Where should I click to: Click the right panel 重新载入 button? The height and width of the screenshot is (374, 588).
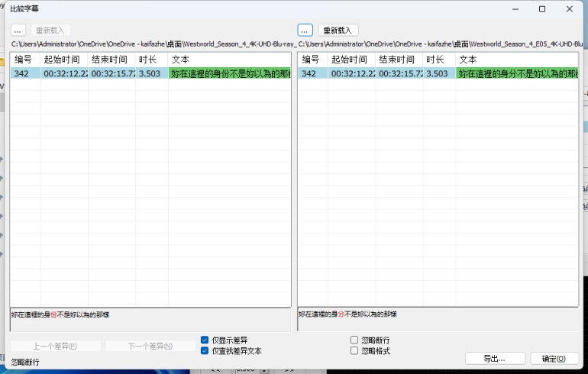[338, 31]
